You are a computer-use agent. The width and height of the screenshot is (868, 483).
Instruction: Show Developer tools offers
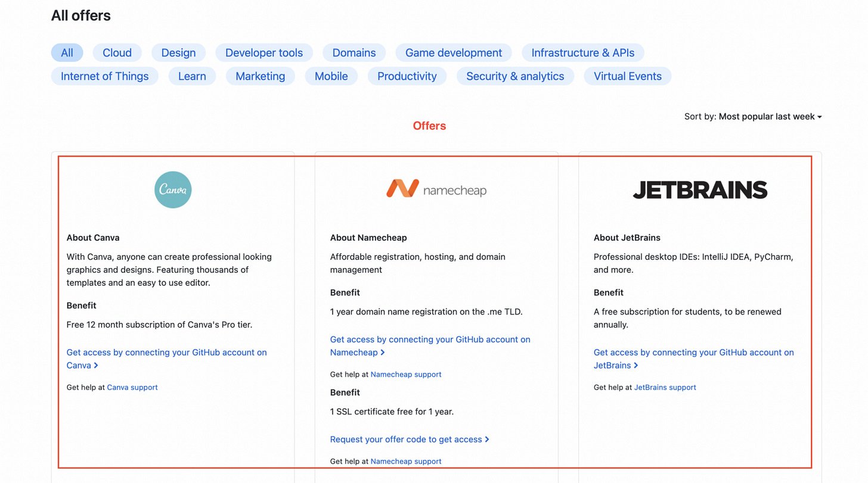point(264,52)
